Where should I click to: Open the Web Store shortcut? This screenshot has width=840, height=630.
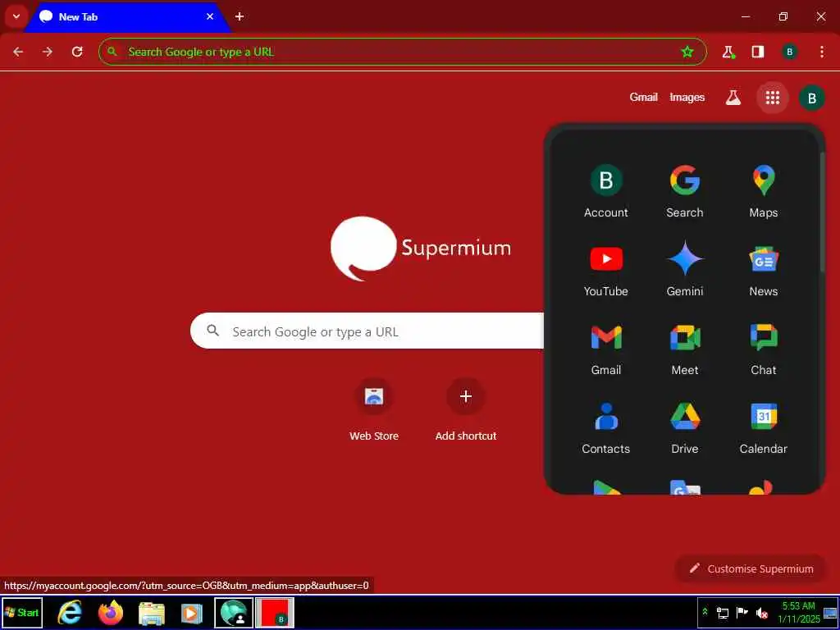(x=374, y=411)
